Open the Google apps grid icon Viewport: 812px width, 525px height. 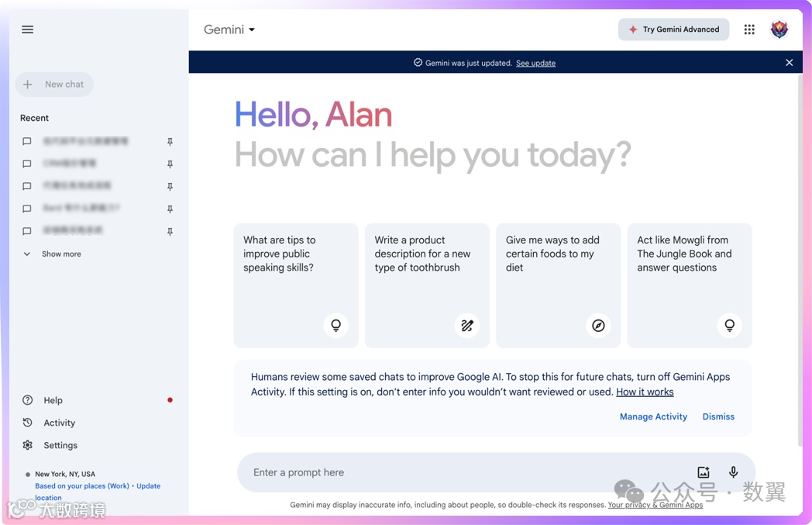[748, 29]
